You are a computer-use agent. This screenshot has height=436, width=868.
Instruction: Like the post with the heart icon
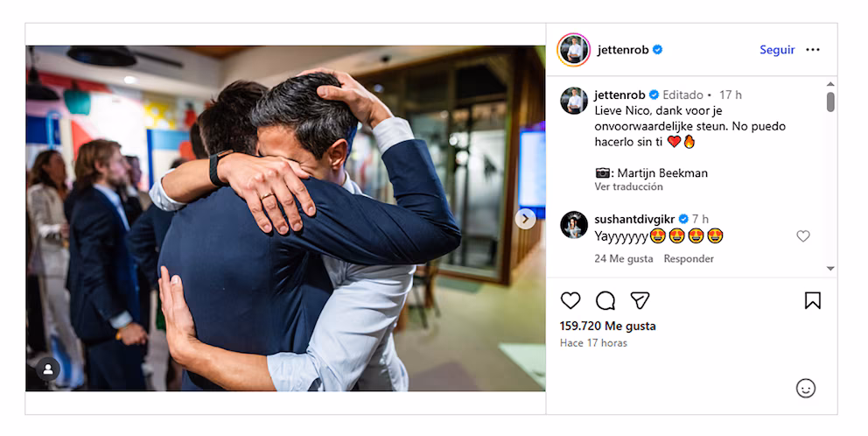(x=570, y=301)
